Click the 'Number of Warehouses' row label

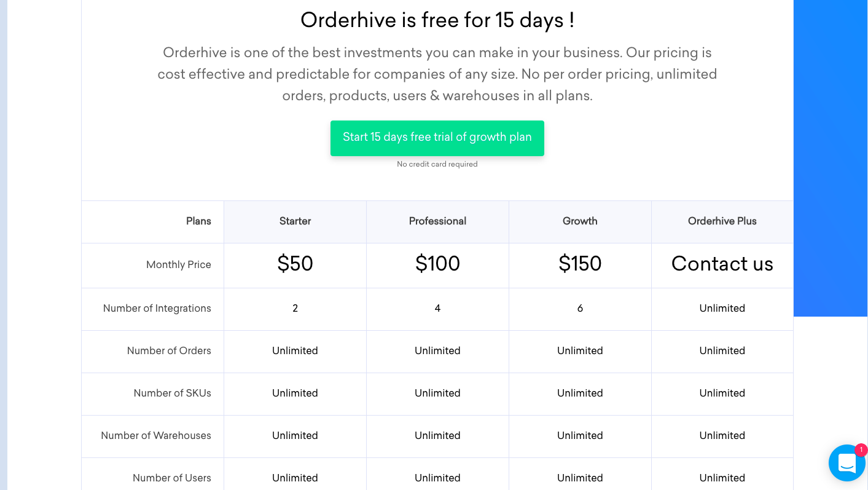[x=156, y=435]
